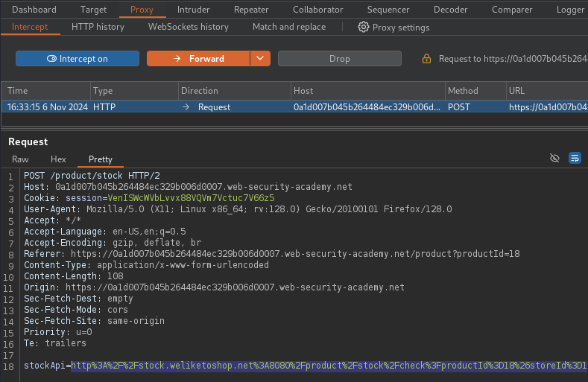Screen dimensions: 588x382
Task: Click the User-Agent header line
Action: coord(238,209)
